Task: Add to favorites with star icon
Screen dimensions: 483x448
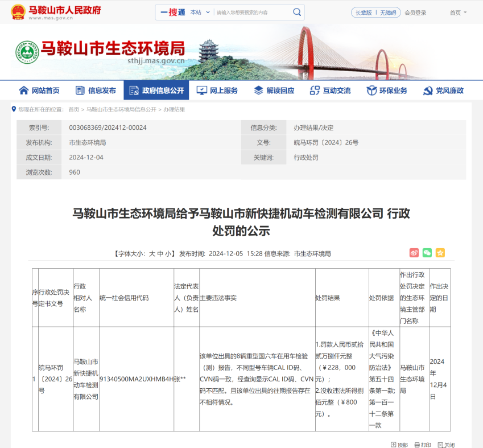Action: [440, 253]
